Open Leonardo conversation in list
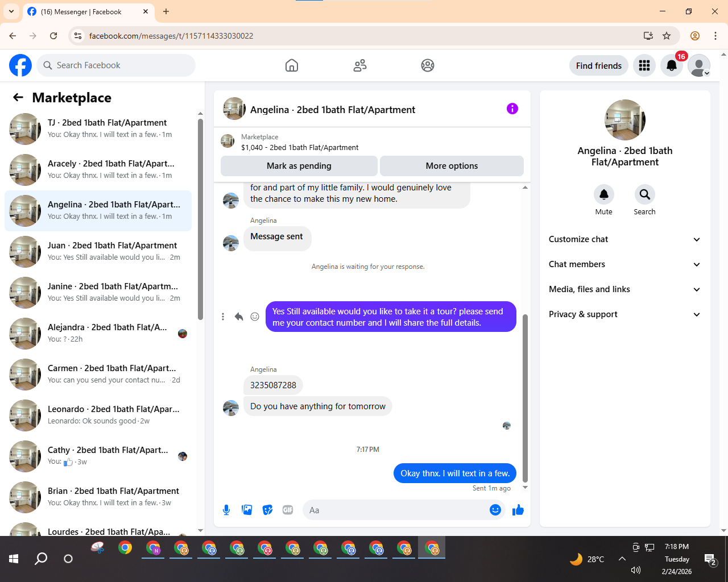Viewport: 728px width, 582px height. pos(98,415)
